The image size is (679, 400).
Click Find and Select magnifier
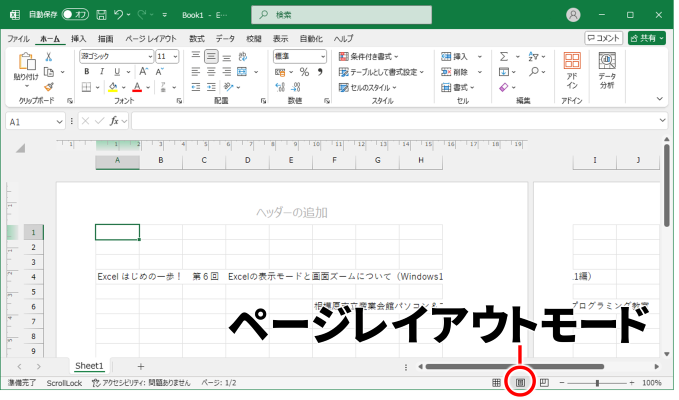[x=534, y=72]
